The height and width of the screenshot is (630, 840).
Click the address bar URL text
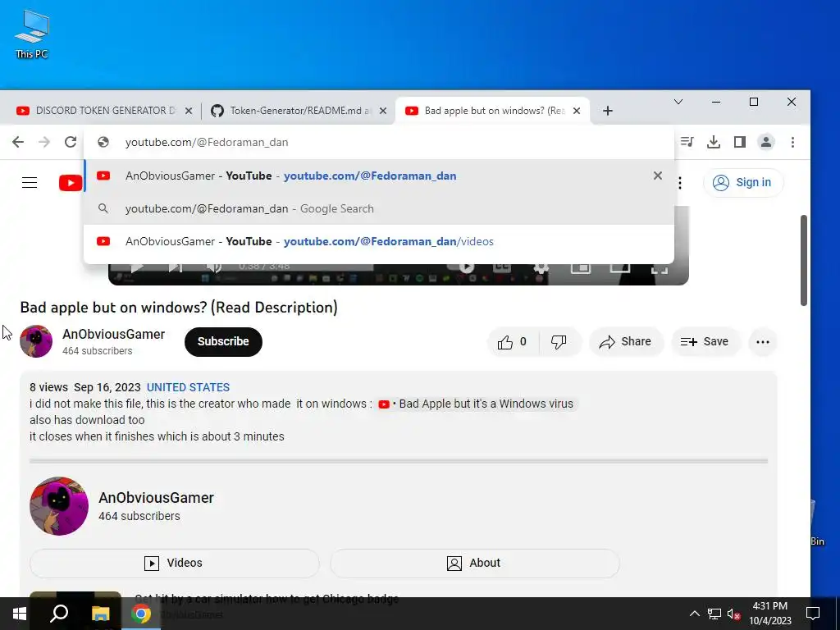(207, 142)
